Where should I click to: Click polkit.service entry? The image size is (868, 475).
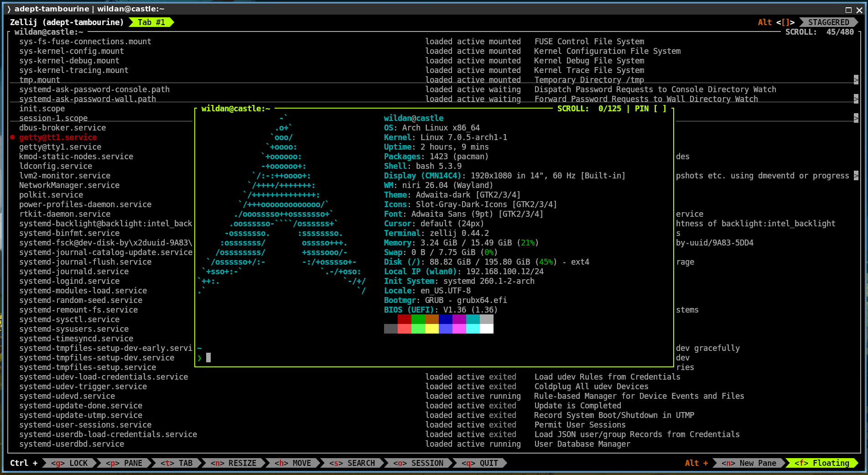point(51,195)
